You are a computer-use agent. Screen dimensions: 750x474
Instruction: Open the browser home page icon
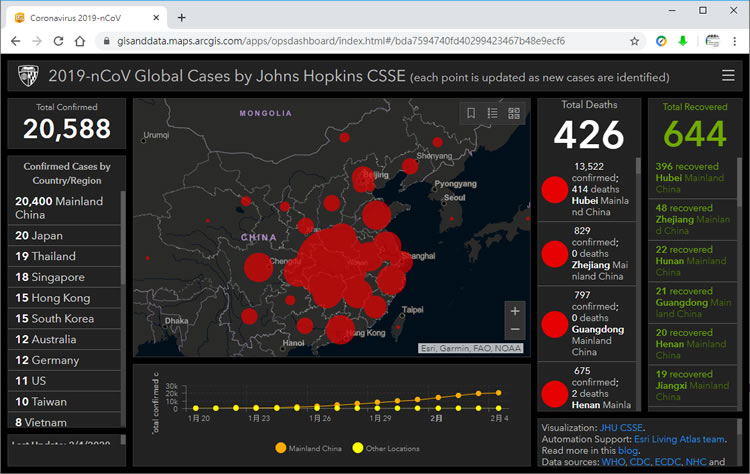(x=80, y=41)
